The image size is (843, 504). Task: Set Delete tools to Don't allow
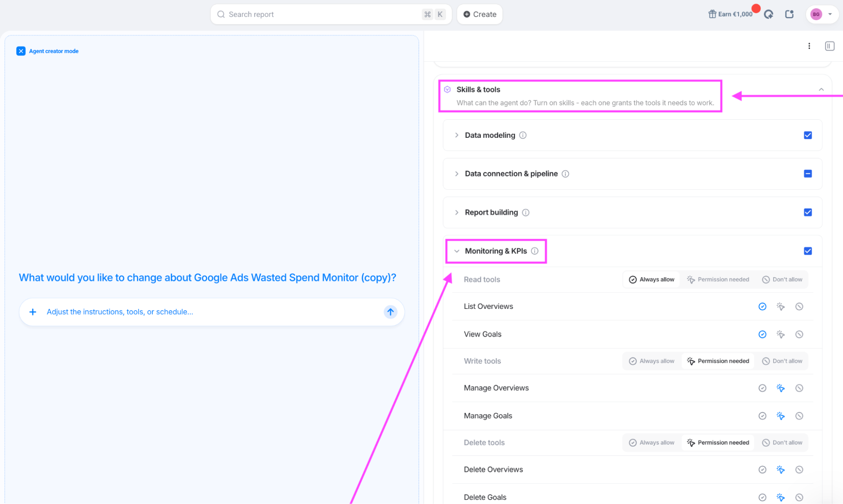coord(782,442)
